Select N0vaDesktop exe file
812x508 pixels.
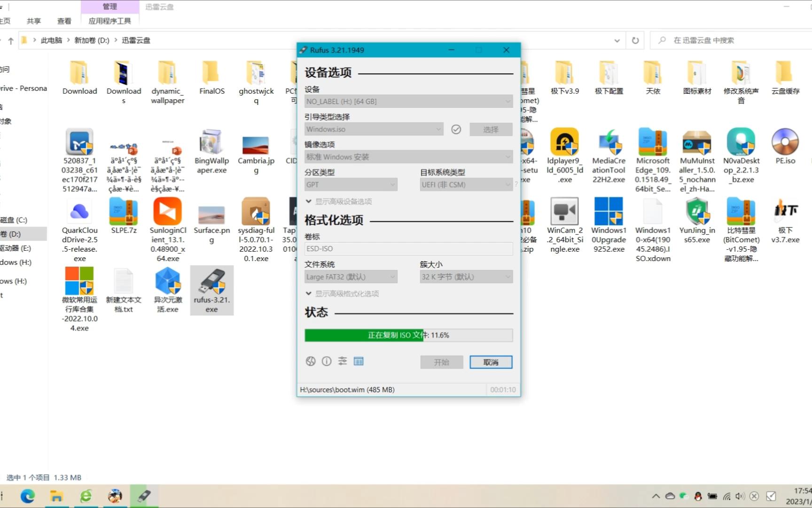point(741,156)
